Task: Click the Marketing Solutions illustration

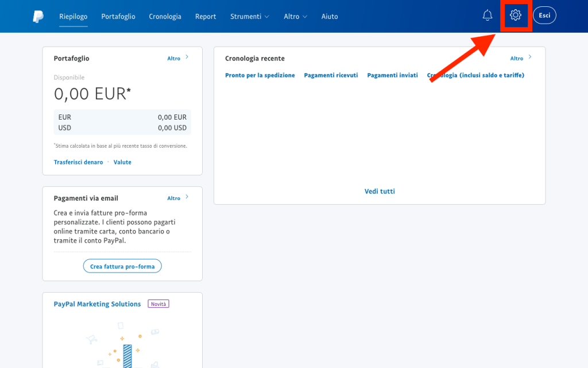Action: pyautogui.click(x=122, y=344)
